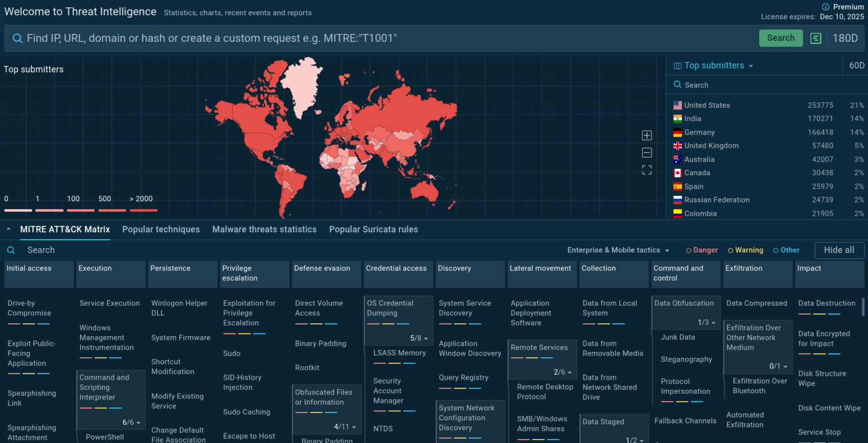
Task: Expand map to fullscreen view
Action: (646, 170)
